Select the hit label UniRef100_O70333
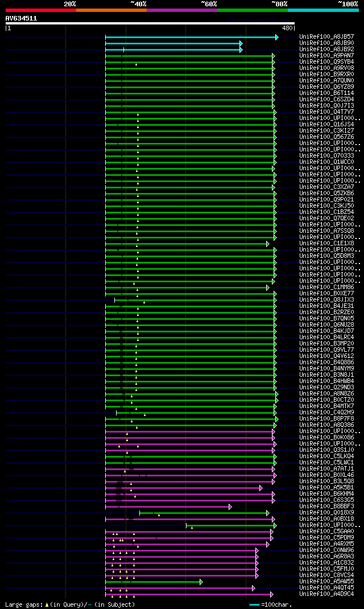Screen dimensions: 364x609 click(x=326, y=156)
